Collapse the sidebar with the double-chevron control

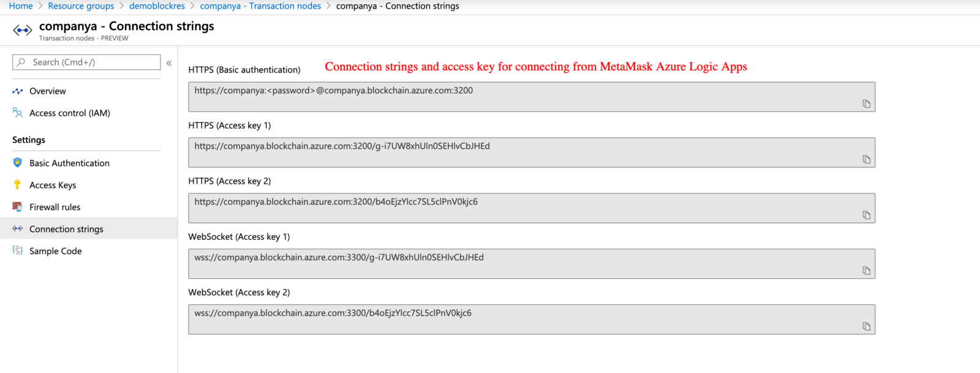pyautogui.click(x=169, y=61)
